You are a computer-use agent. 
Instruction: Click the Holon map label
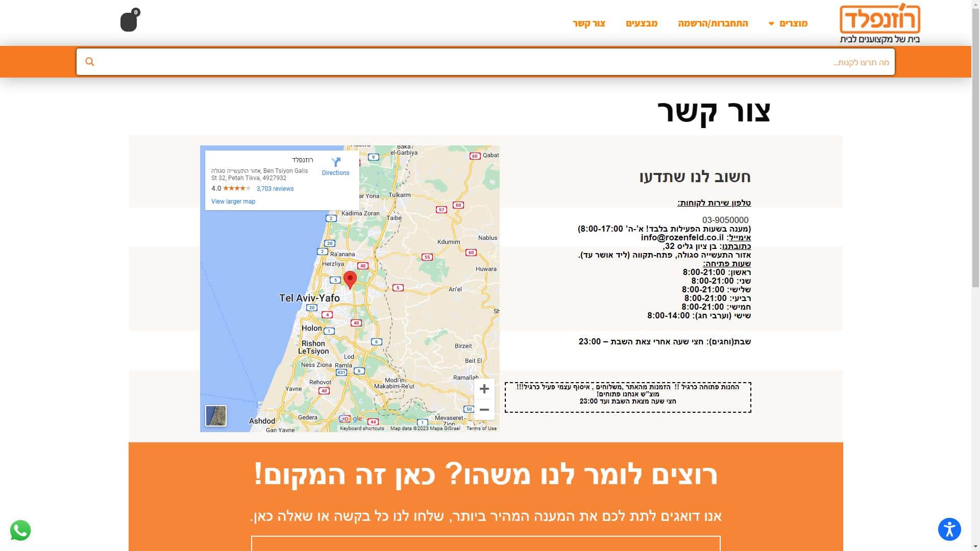click(x=311, y=328)
